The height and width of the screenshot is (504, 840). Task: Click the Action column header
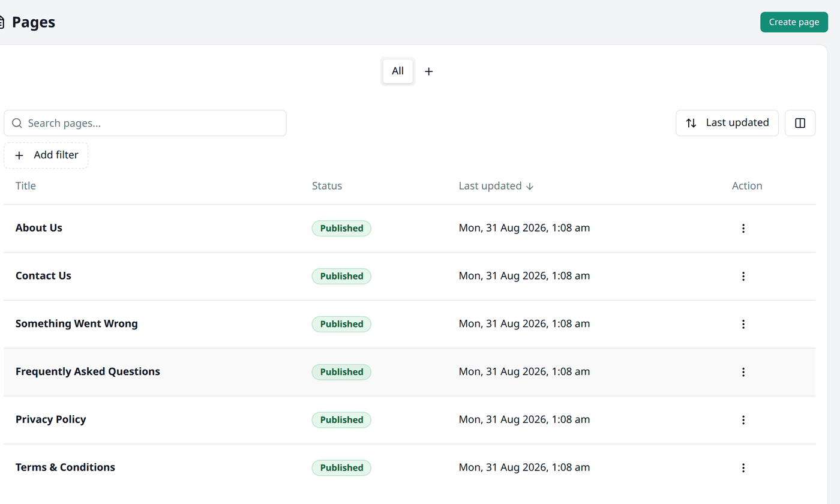pyautogui.click(x=747, y=186)
